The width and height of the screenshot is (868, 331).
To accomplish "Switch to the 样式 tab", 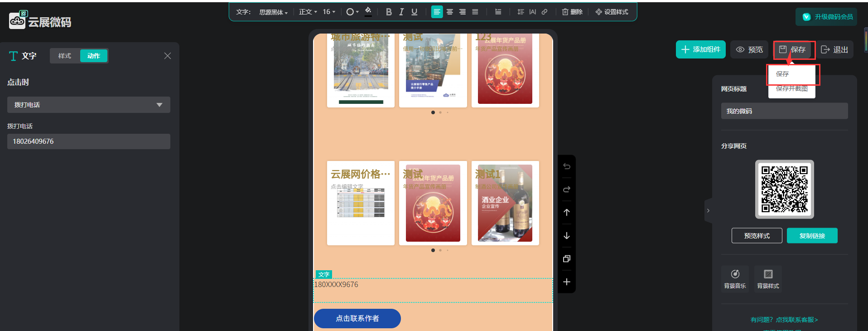I will [65, 56].
